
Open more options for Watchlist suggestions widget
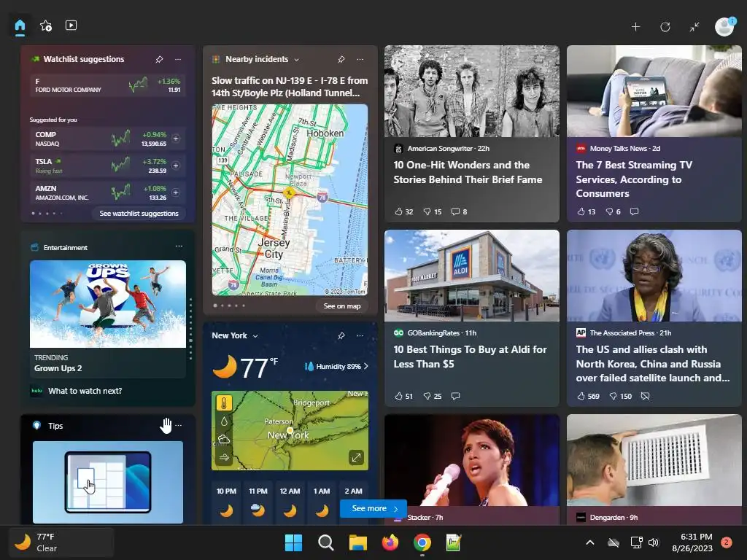tap(178, 59)
